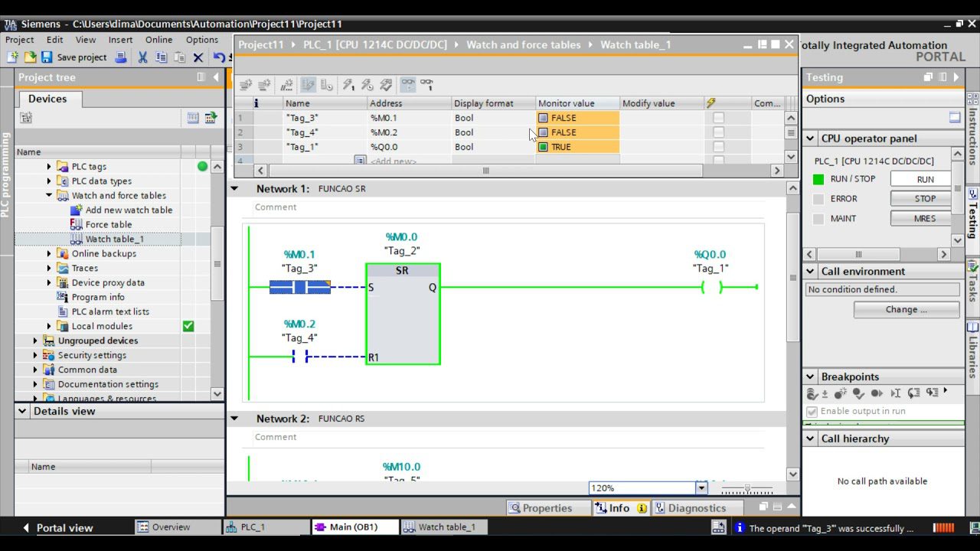
Task: Collapse Network 2 FUNCAO RS
Action: click(x=234, y=419)
